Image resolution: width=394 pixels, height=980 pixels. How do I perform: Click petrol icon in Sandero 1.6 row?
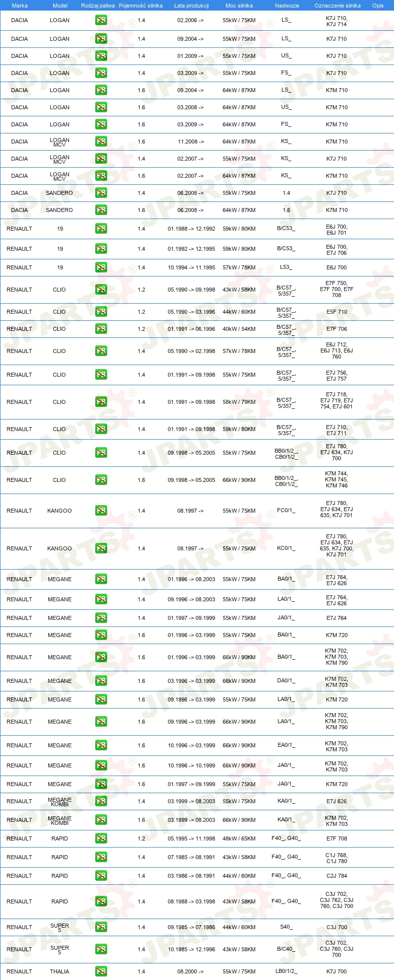(101, 210)
